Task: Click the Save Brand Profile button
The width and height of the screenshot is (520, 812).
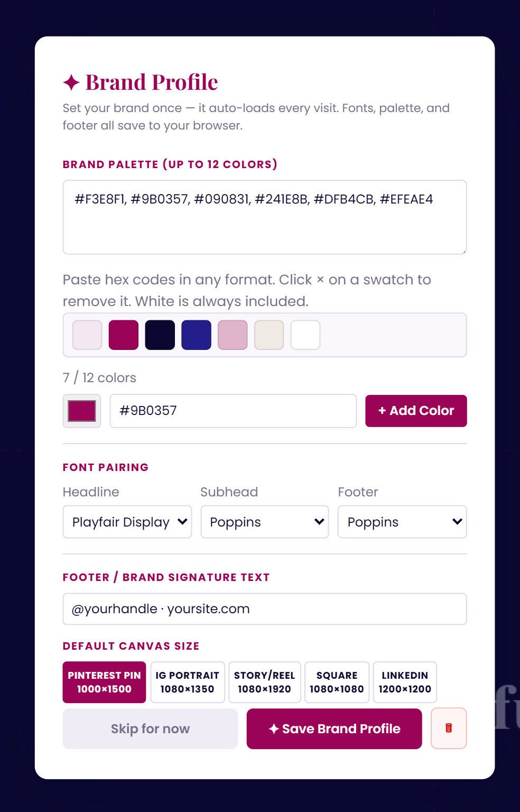Action: 334,728
